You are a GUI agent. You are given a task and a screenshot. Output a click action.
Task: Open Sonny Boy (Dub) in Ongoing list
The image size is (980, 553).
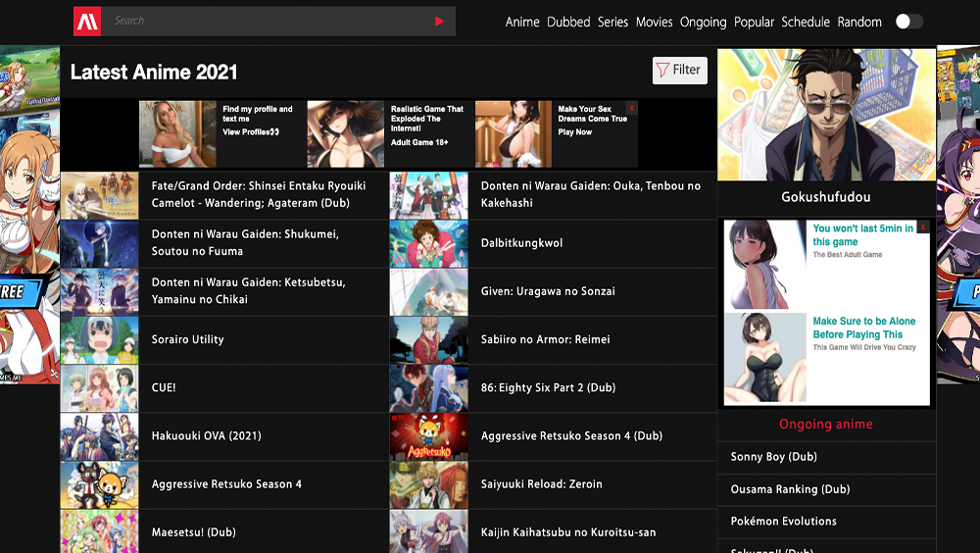774,457
